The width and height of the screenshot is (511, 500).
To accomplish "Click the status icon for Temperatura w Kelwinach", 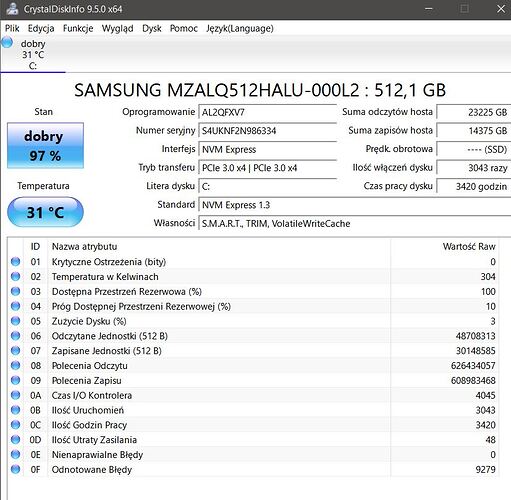I will coord(15,276).
